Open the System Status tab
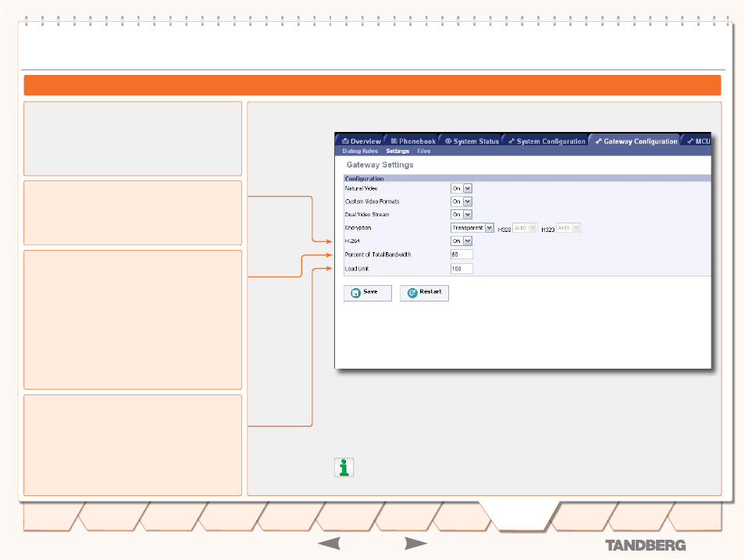745x560 pixels. (472, 141)
